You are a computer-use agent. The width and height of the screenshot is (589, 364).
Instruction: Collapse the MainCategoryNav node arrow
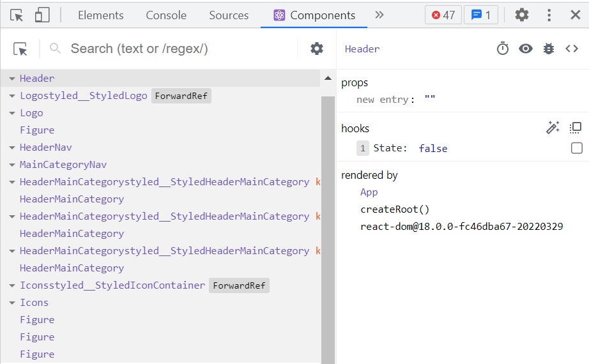click(12, 165)
